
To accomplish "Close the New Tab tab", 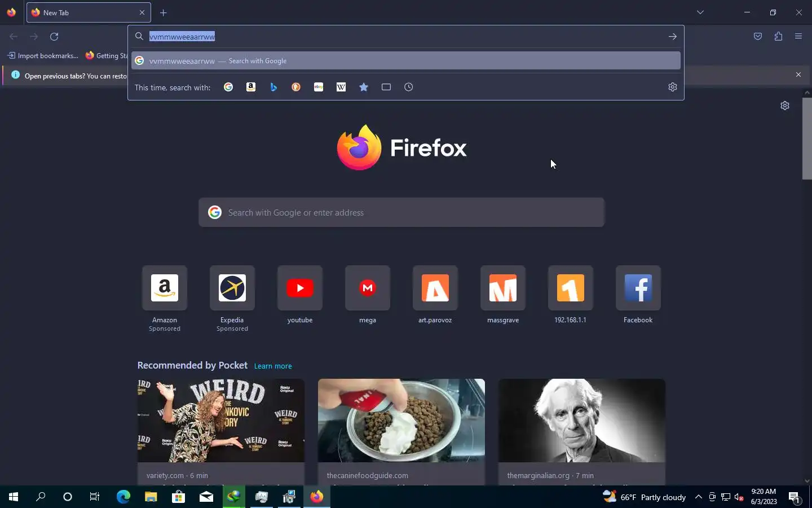I will tap(142, 12).
